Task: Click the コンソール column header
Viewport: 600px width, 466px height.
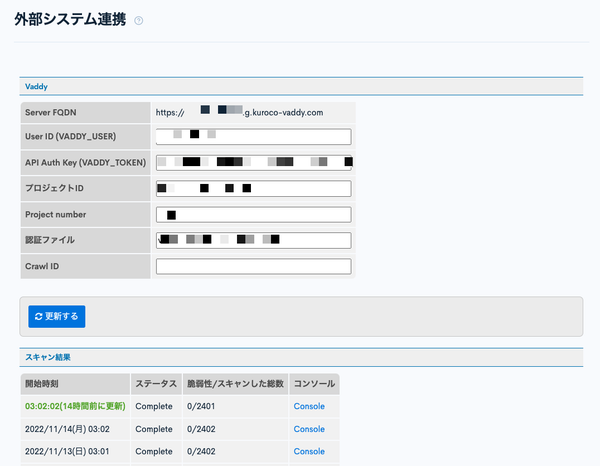Action: 314,384
